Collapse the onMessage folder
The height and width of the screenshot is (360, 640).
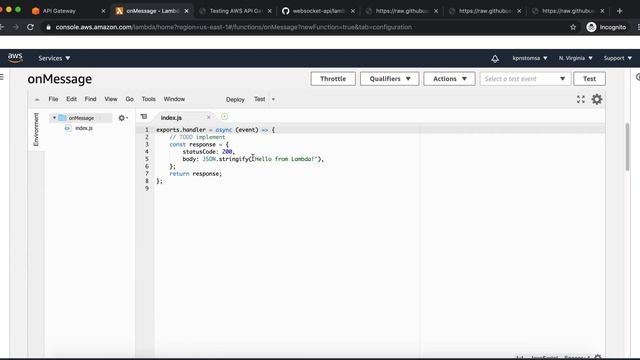(x=54, y=118)
